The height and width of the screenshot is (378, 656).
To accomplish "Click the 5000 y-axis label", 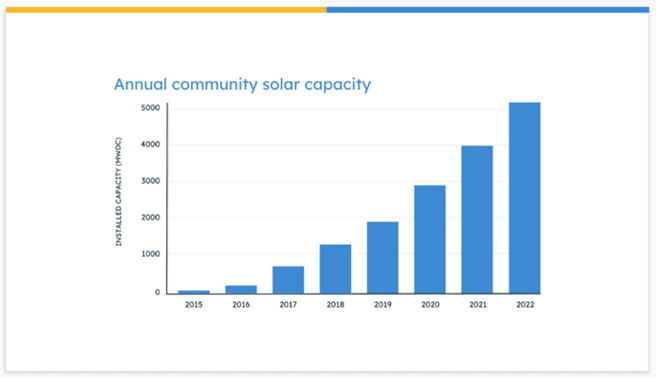I will (x=150, y=108).
